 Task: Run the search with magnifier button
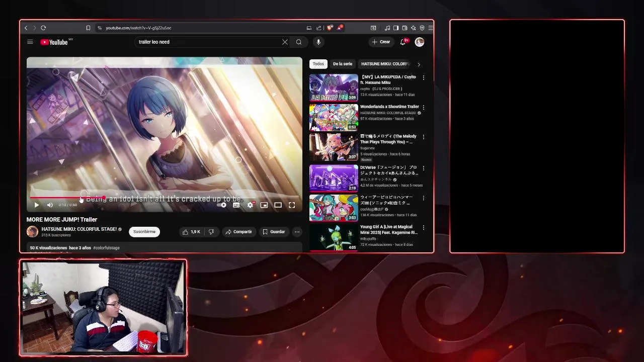point(299,42)
